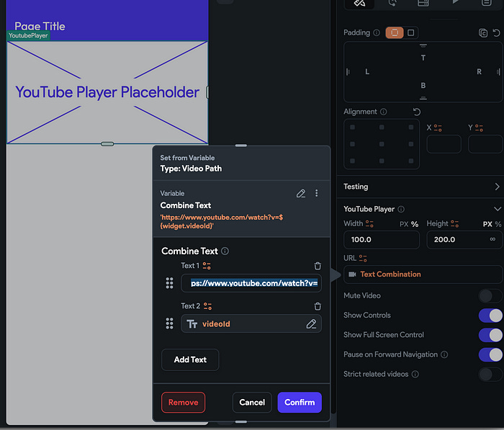Click the variable icon beside Width
This screenshot has height=430, width=504.
click(369, 224)
